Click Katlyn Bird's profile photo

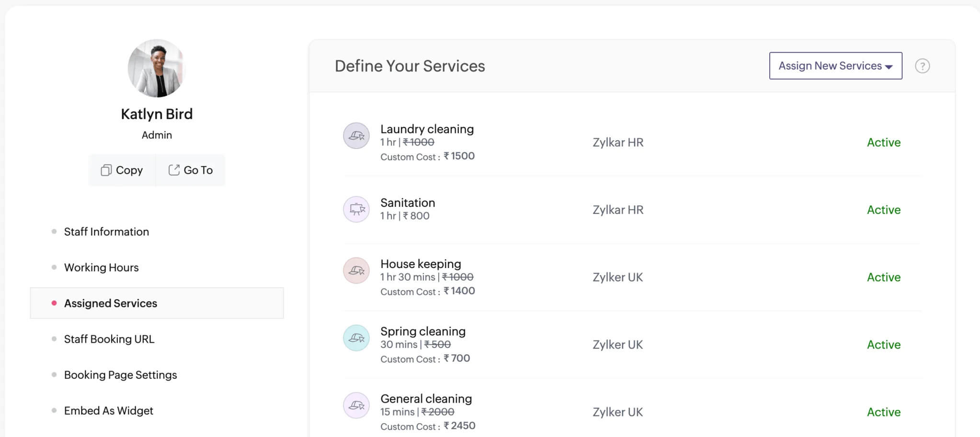click(x=157, y=68)
